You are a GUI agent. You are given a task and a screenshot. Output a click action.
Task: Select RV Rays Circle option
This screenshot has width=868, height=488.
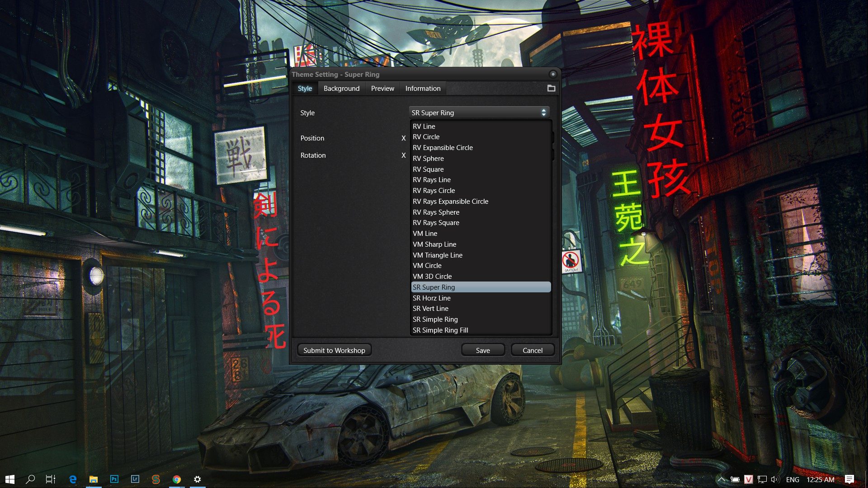pos(481,191)
